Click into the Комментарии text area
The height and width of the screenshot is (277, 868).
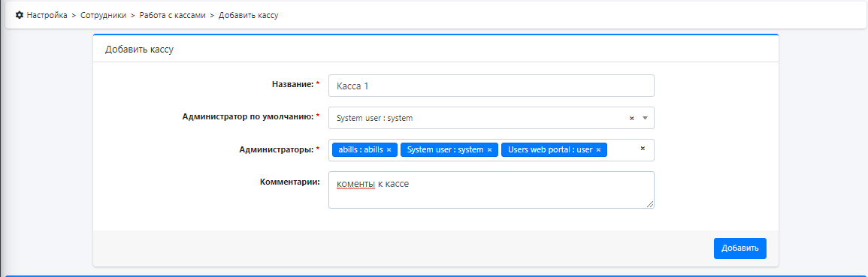[491, 190]
